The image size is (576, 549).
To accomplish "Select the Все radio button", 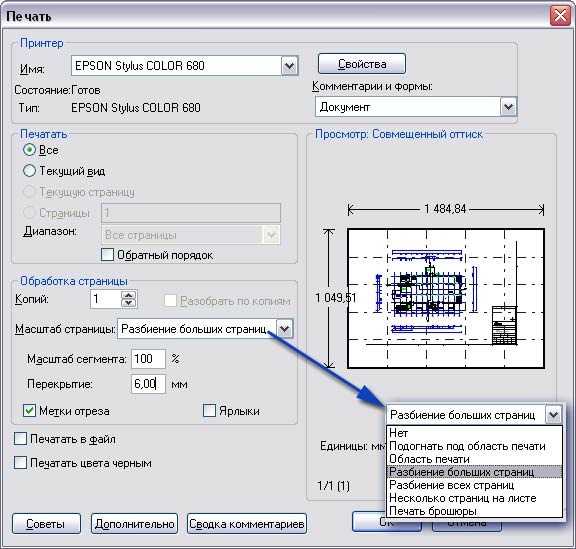I will click(x=29, y=150).
